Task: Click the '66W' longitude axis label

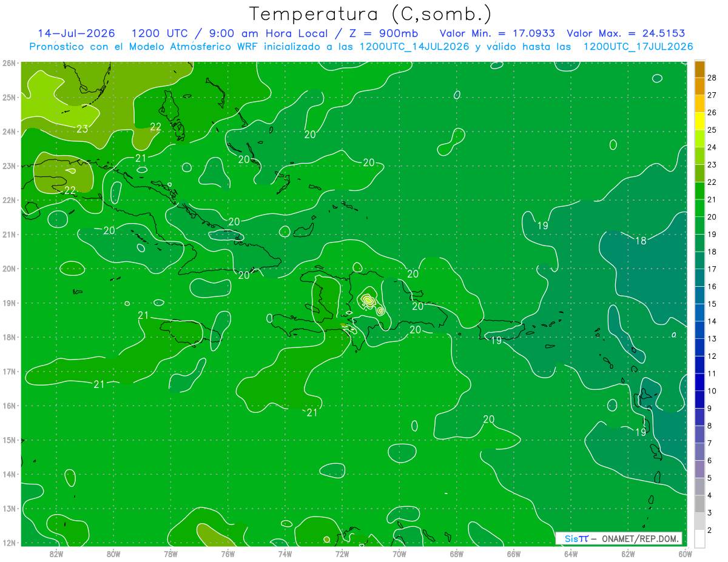Action: coord(514,554)
